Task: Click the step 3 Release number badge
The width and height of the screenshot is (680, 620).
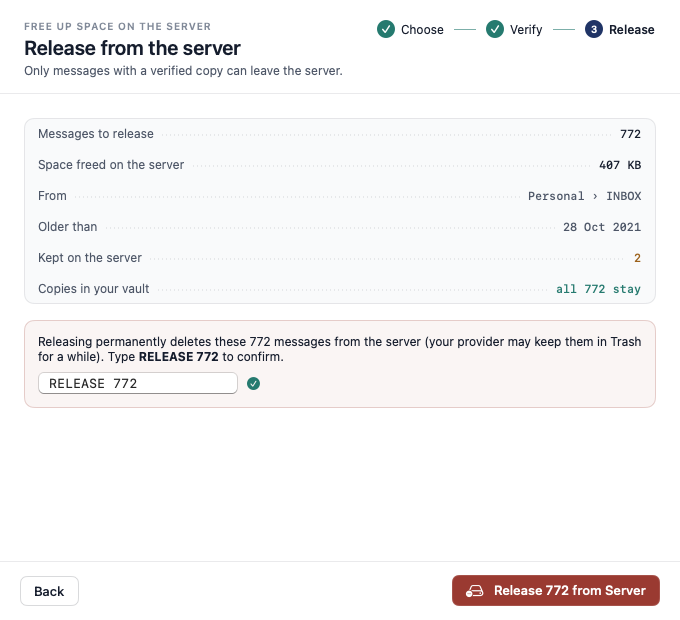Action: pos(594,29)
